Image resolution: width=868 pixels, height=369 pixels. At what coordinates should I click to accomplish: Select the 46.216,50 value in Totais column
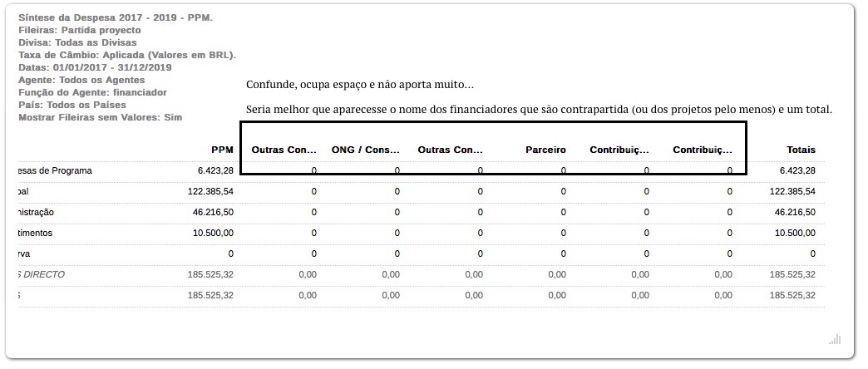pos(795,213)
